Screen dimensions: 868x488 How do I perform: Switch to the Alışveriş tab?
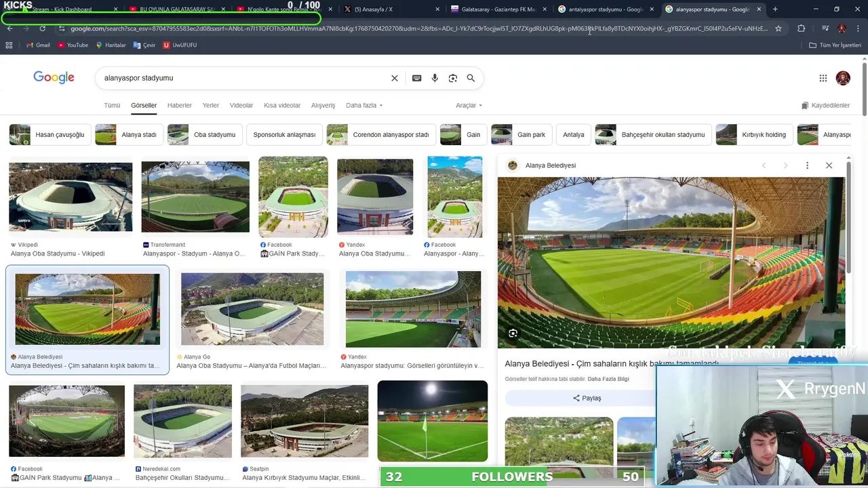(323, 105)
